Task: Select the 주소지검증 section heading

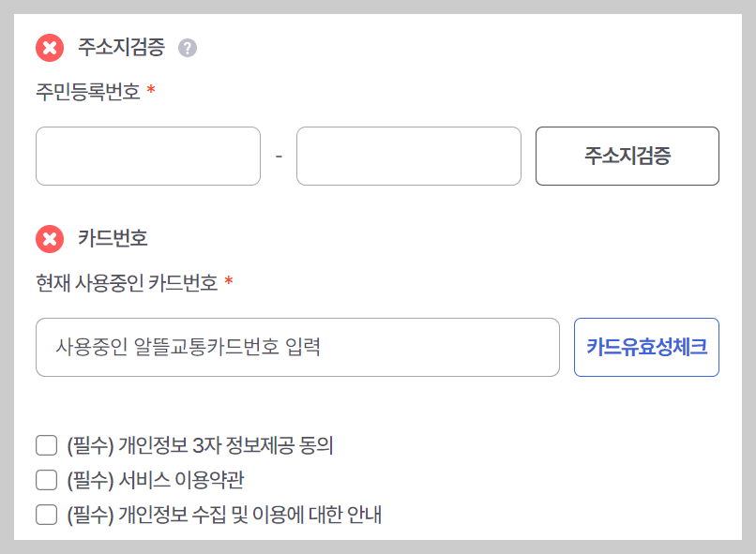Action: pyautogui.click(x=123, y=49)
